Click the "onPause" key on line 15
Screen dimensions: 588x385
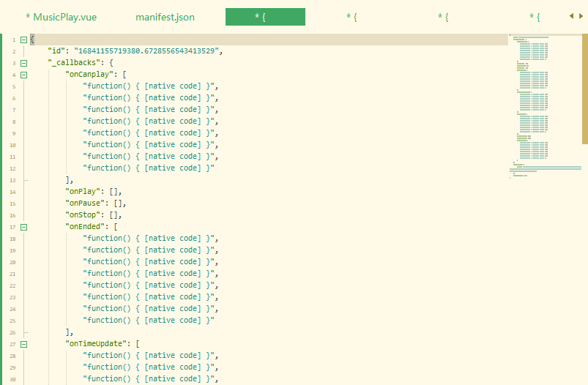(85, 203)
